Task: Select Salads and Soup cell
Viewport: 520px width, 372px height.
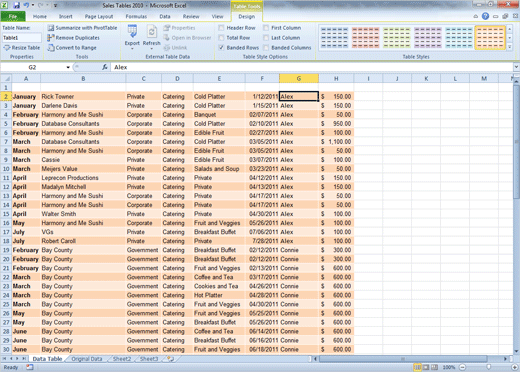Action: coord(219,169)
